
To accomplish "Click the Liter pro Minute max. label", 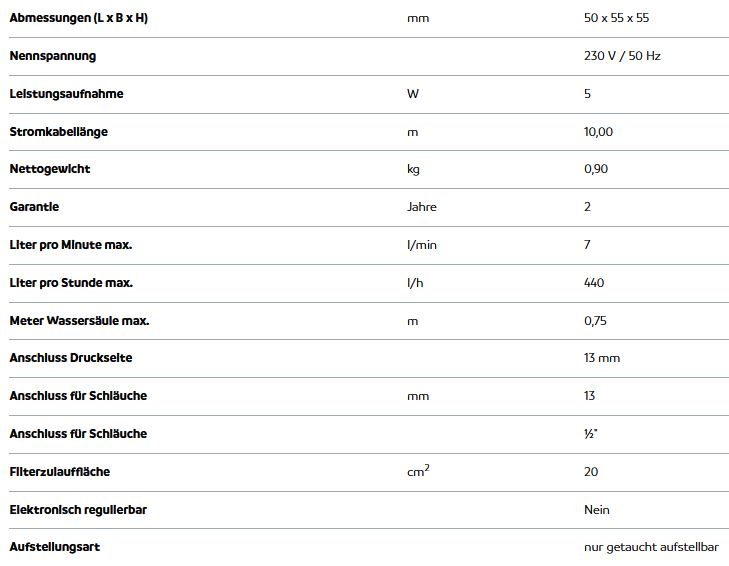I will (x=71, y=245).
